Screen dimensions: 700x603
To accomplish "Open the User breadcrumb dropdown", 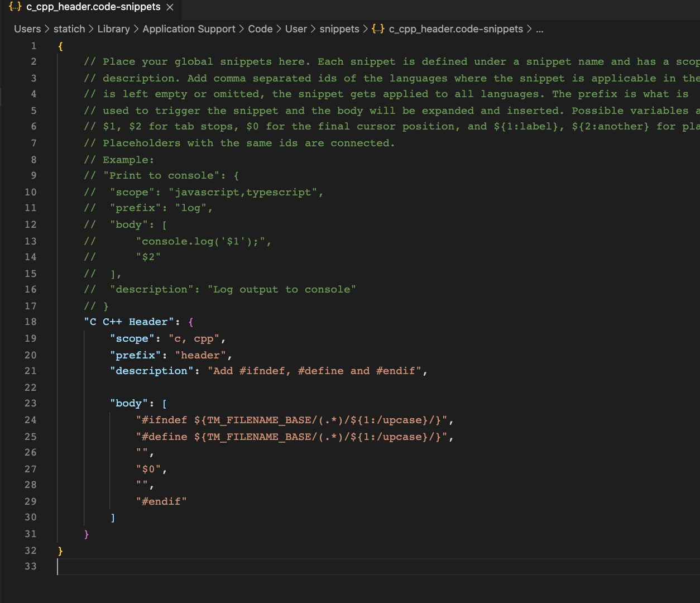I will click(x=296, y=29).
